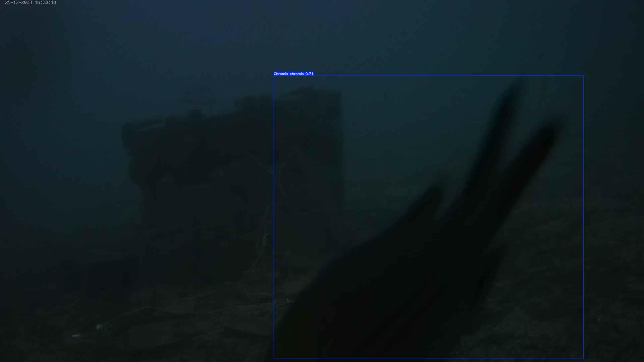The width and height of the screenshot is (644, 362).
Task: Click the small white shell on the seabed
Action: click(x=99, y=327)
